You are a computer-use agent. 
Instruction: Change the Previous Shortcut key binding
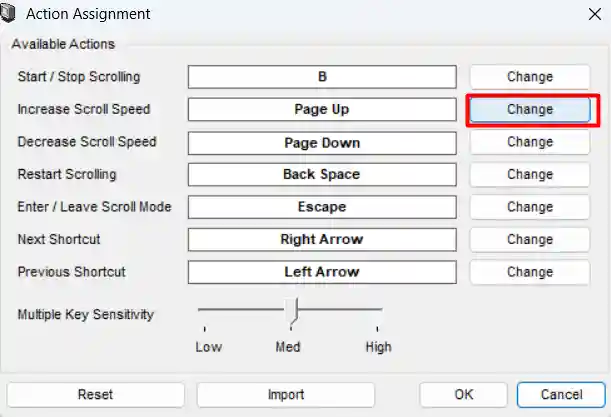coord(529,272)
